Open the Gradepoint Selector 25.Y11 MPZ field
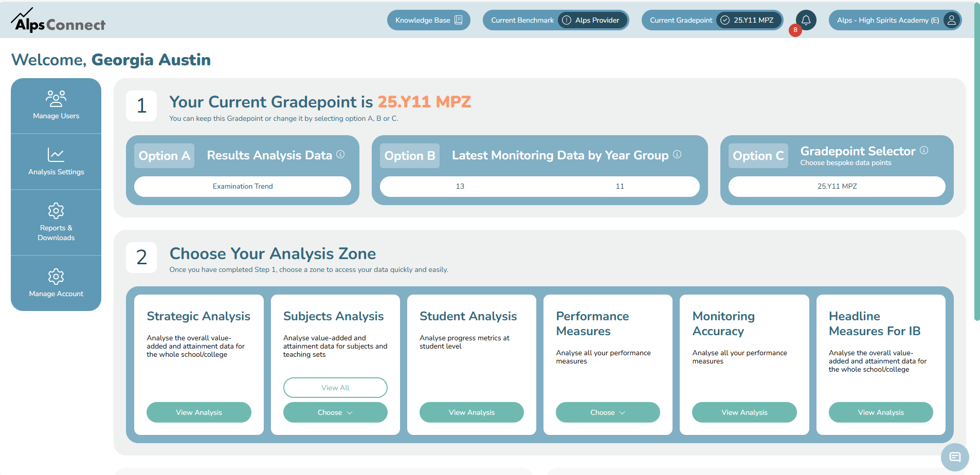The height and width of the screenshot is (475, 980). point(837,186)
